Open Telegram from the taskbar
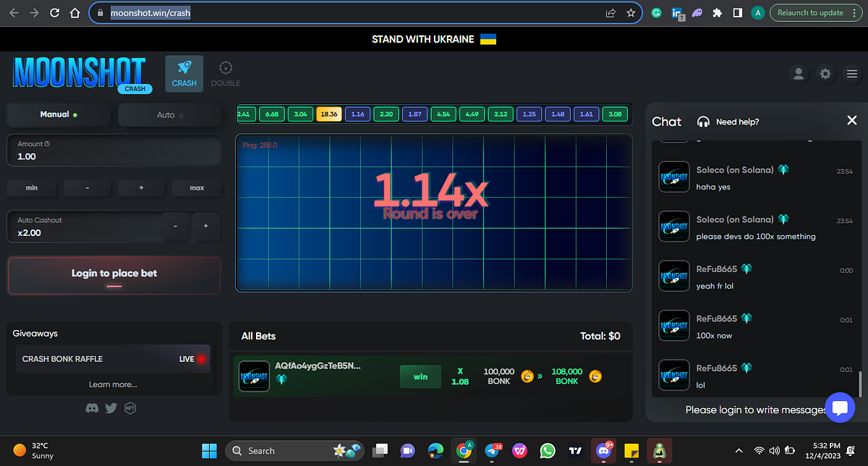868x466 pixels. (493, 450)
